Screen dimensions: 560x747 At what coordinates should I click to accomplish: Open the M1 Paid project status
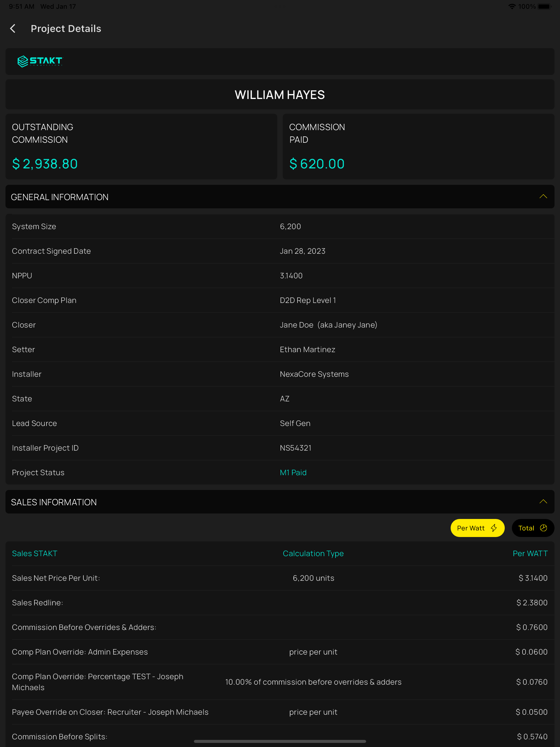pyautogui.click(x=293, y=472)
